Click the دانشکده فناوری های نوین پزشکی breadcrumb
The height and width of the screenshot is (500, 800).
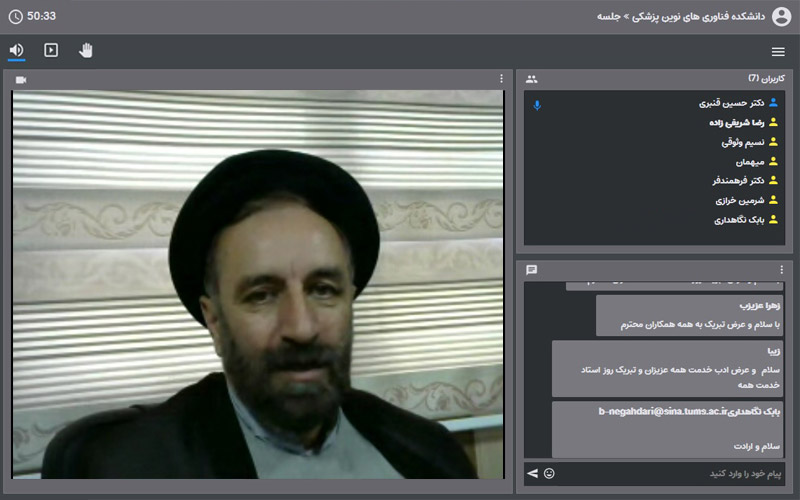pyautogui.click(x=698, y=17)
